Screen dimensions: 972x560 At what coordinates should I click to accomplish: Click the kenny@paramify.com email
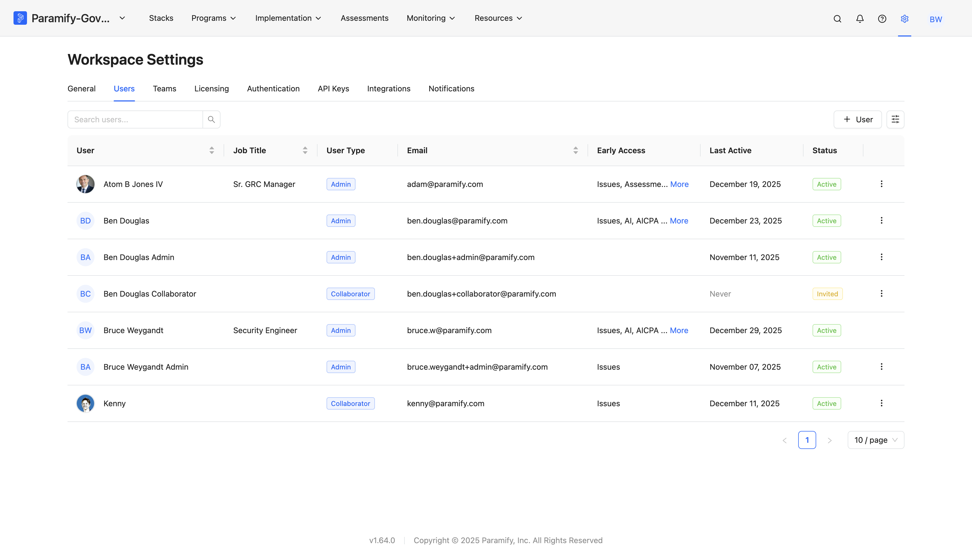click(x=445, y=403)
